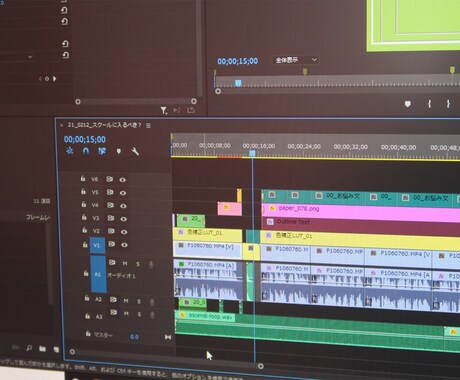The height and width of the screenshot is (380, 460).
Task: Click export effect icon in effect controls
Action: (x=191, y=110)
